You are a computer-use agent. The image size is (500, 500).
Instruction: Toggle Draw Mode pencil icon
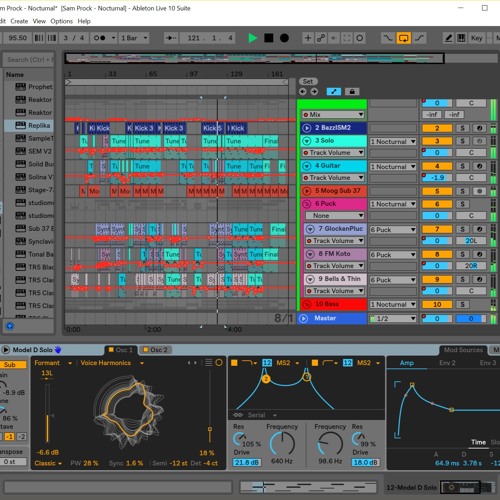(x=449, y=38)
